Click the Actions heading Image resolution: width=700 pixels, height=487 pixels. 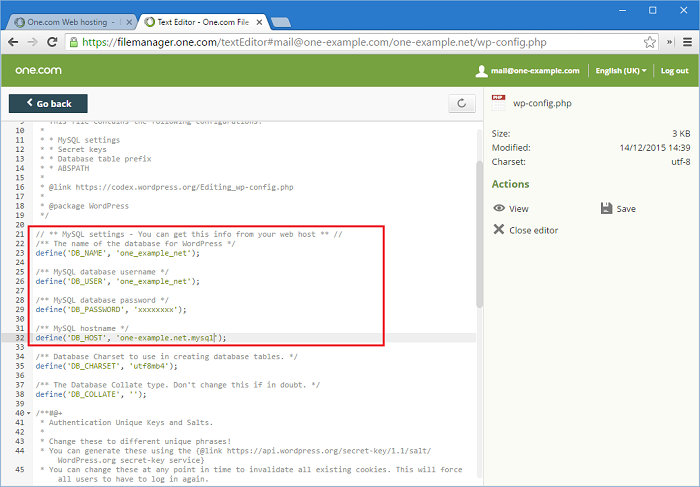[x=511, y=184]
